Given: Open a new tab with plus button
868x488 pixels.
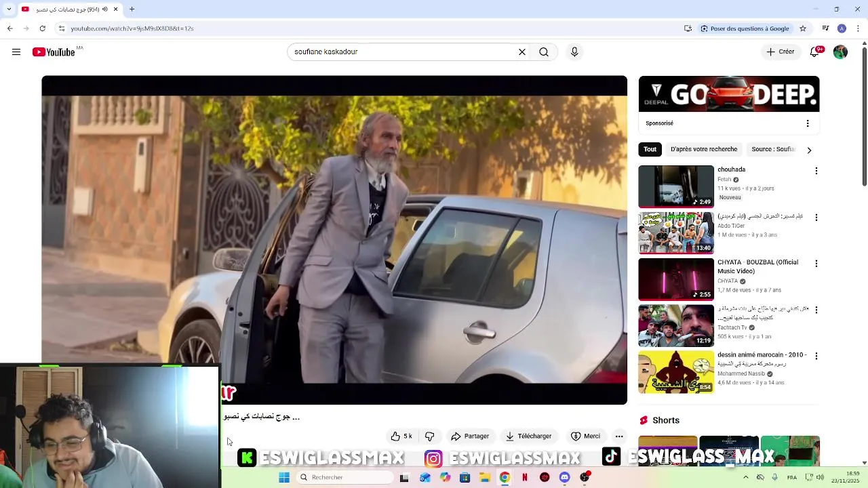Looking at the screenshot, I should tap(132, 9).
